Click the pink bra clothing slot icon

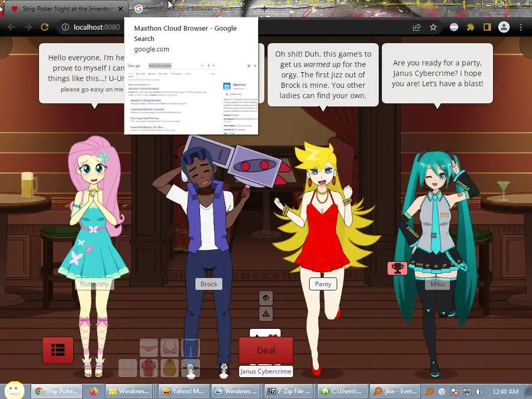[170, 348]
